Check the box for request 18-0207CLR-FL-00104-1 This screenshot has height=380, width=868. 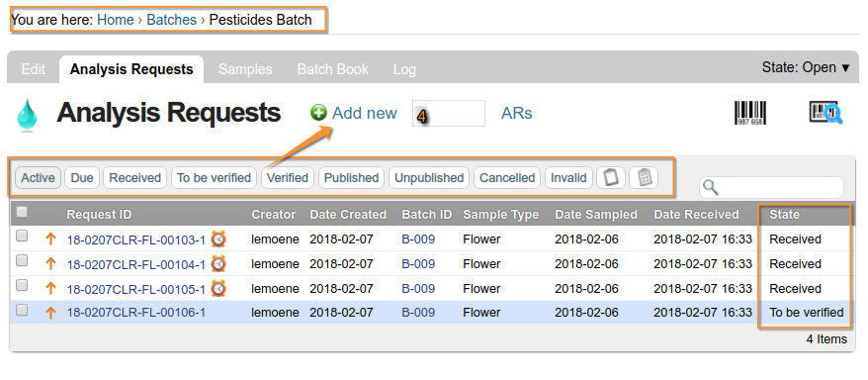pyautogui.click(x=22, y=260)
